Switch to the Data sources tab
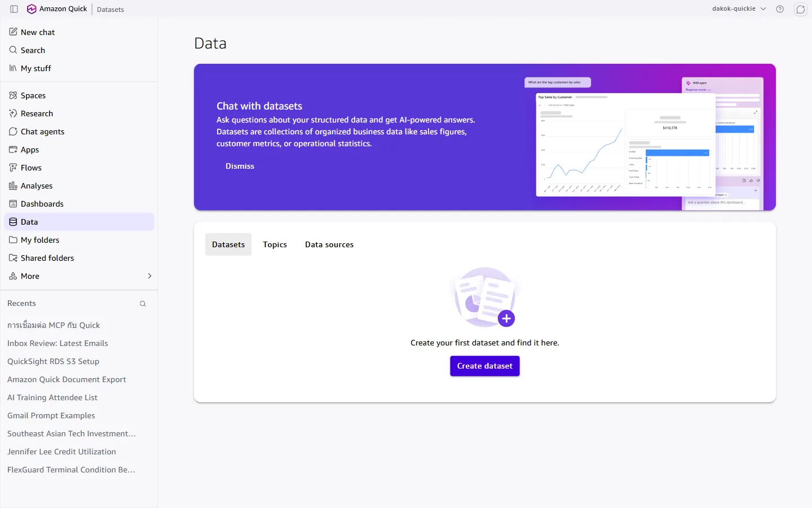The width and height of the screenshot is (812, 508). tap(329, 244)
